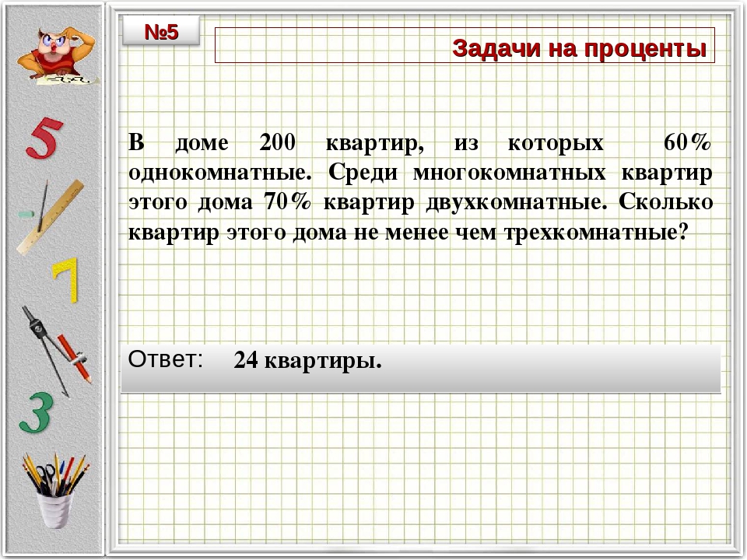Click the cup of colored pencils
The image size is (747, 560).
click(x=54, y=488)
